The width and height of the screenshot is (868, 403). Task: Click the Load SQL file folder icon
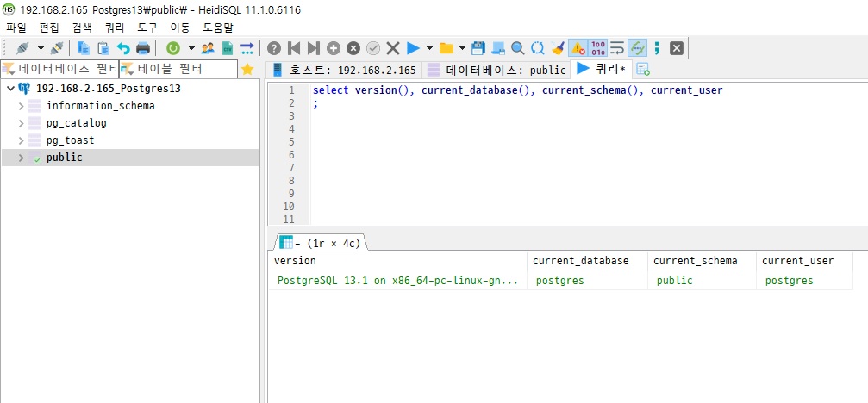[x=446, y=48]
